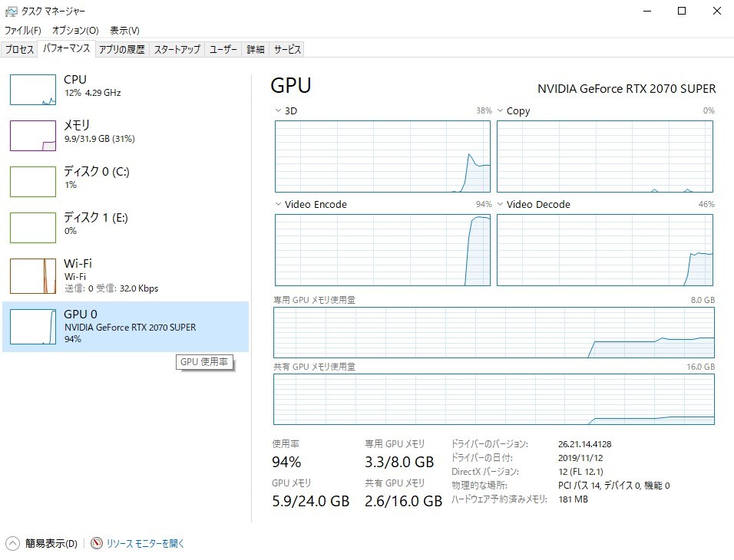The image size is (734, 560).
Task: Select the CPU usage graph thumbnail
Action: pyautogui.click(x=33, y=89)
